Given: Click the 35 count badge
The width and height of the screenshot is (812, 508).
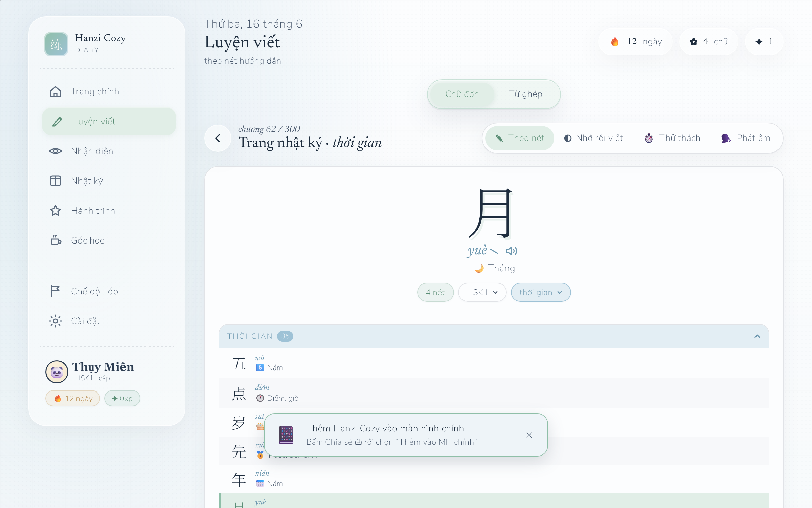Looking at the screenshot, I should [x=285, y=336].
